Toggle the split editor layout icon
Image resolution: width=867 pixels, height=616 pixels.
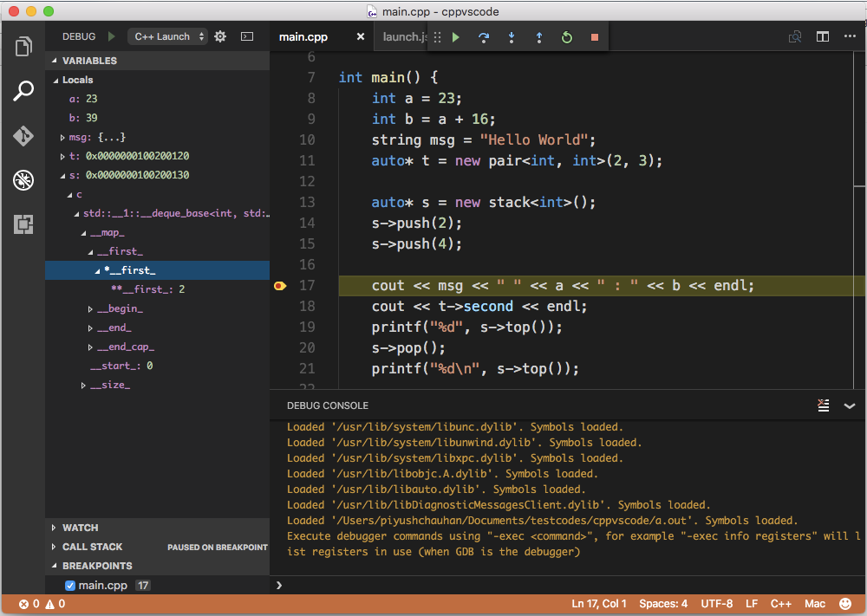[x=822, y=37]
